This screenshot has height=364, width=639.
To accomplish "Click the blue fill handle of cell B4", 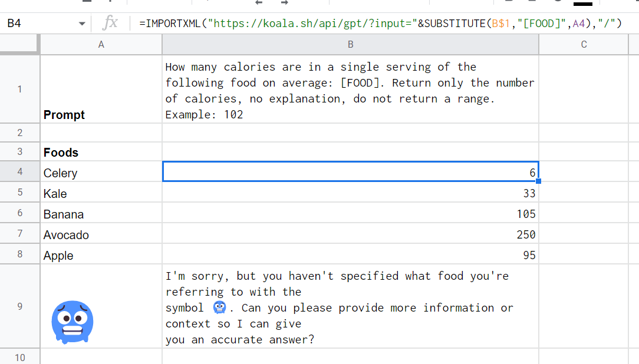I will point(538,181).
